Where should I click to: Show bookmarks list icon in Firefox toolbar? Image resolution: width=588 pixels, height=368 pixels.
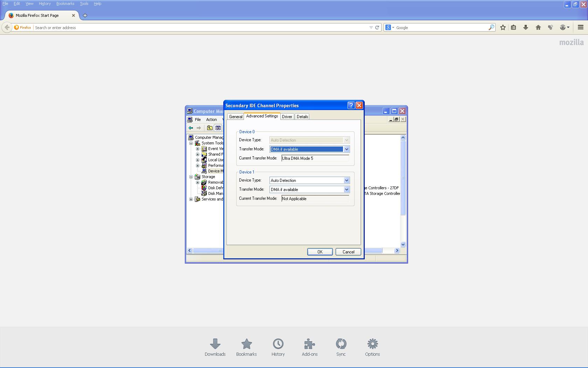[513, 27]
